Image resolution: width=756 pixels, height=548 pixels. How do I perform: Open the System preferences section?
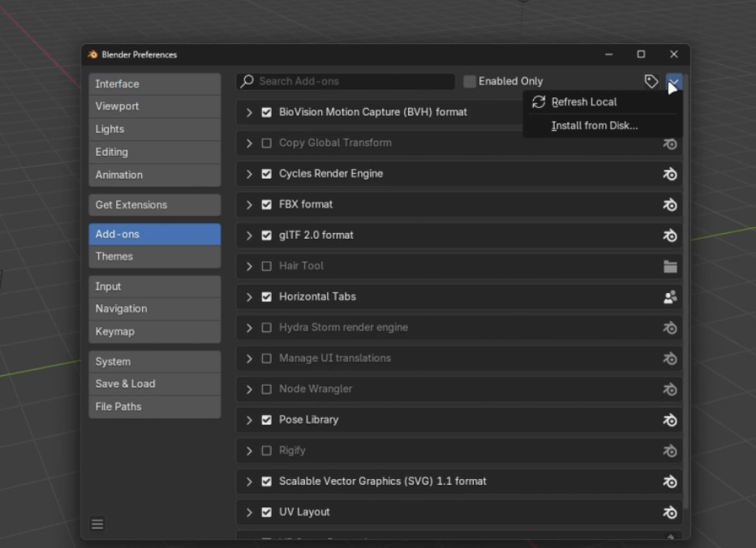coord(155,362)
